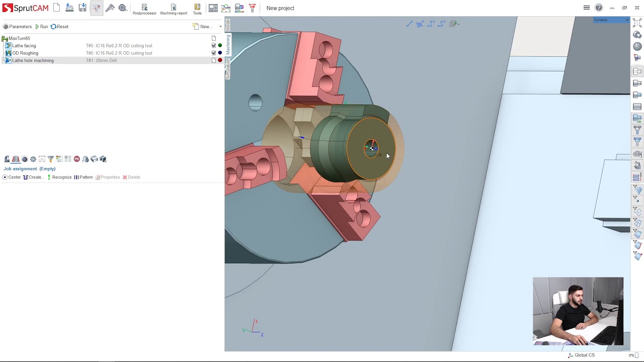The image size is (644, 362).
Task: Toggle the OD Roughing enabled checkbox
Action: pyautogui.click(x=214, y=53)
